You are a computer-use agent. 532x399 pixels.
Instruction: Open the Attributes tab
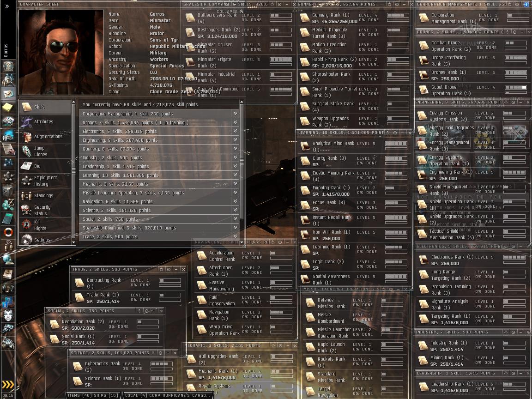[x=45, y=121]
